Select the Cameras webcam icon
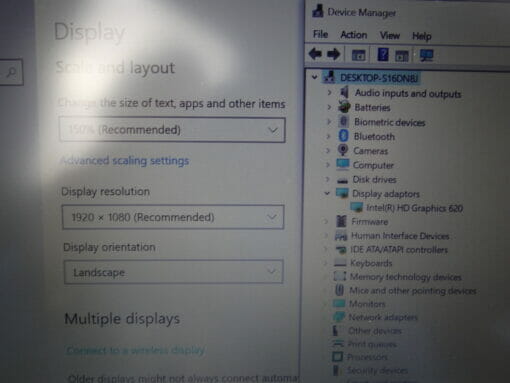This screenshot has width=510, height=383. coord(343,150)
